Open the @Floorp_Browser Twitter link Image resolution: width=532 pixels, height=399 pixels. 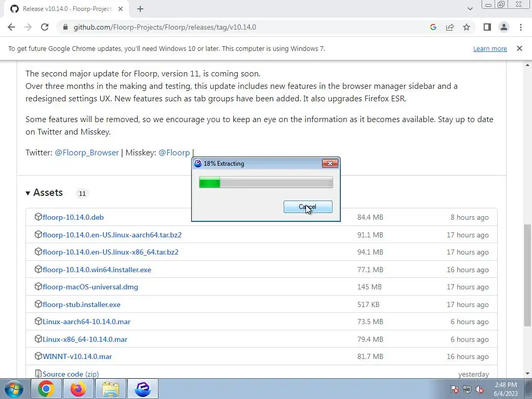click(x=87, y=153)
